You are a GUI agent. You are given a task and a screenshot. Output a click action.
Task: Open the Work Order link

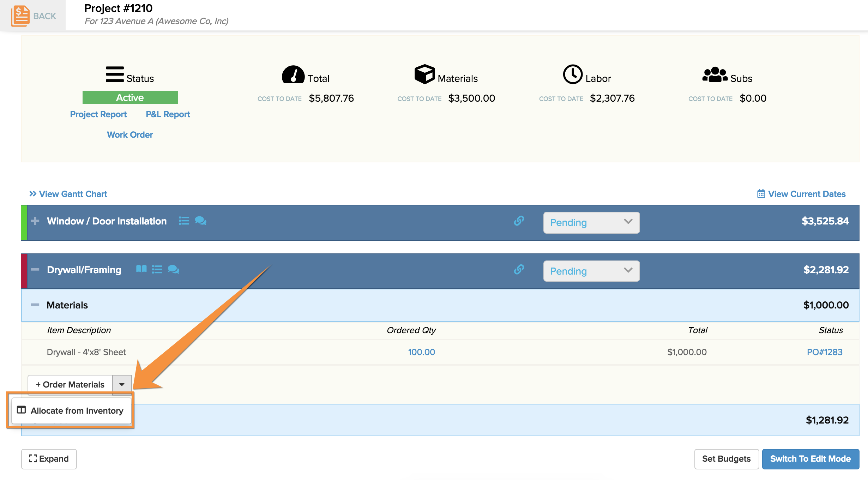130,135
